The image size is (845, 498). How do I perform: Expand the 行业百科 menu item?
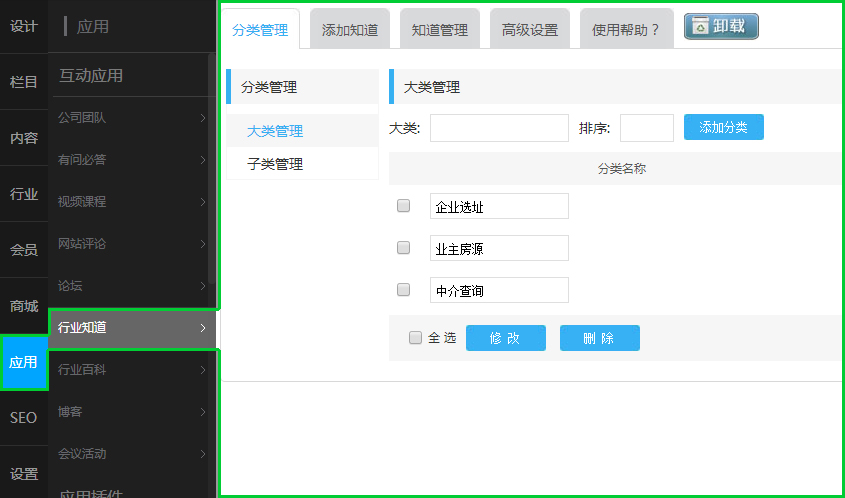click(132, 370)
